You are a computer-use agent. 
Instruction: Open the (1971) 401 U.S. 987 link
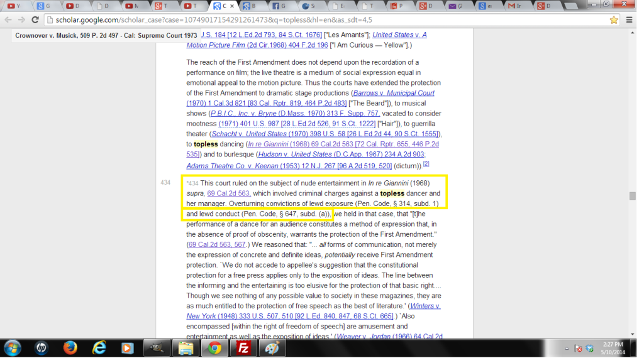[x=297, y=124]
